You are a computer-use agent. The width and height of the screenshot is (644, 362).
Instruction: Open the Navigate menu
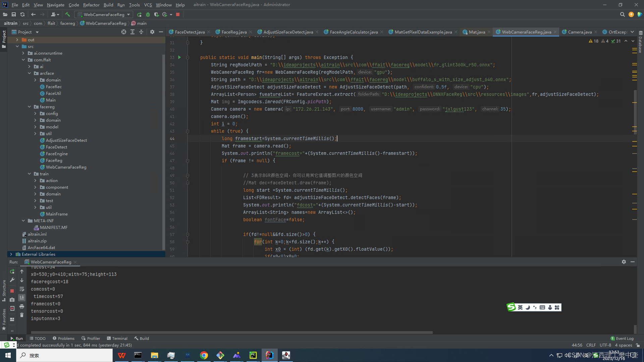[x=55, y=5]
